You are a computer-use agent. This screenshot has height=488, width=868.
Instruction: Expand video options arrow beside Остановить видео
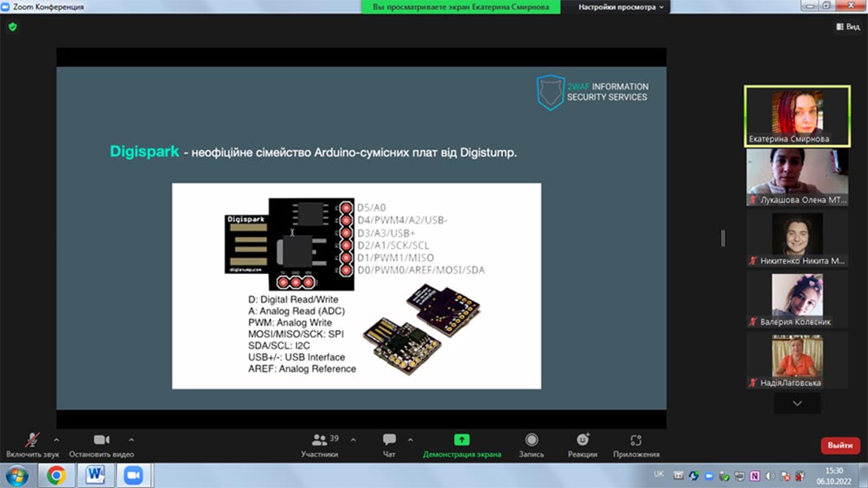[131, 440]
